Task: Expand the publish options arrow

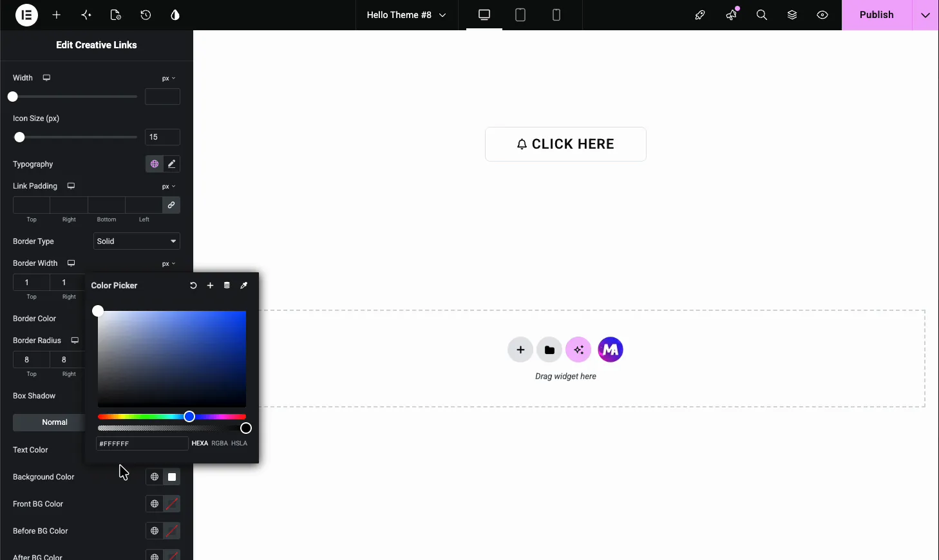Action: coord(925,15)
